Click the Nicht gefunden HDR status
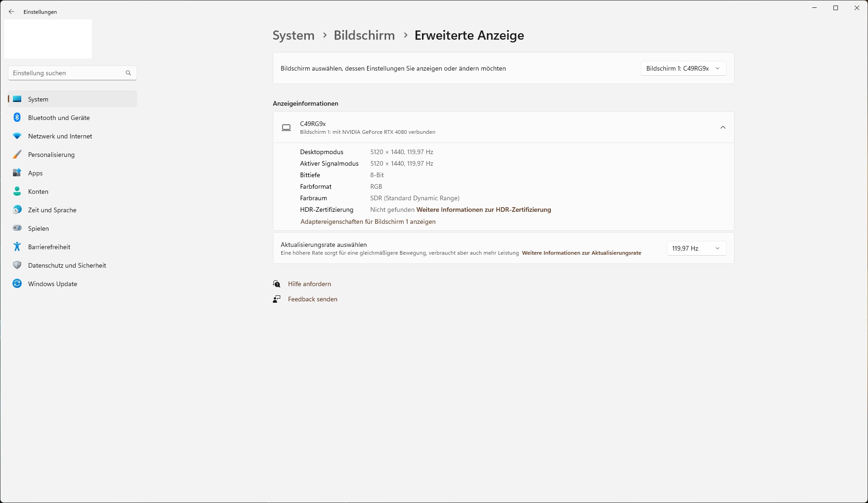Screen dimensions: 868x503 coord(392,210)
